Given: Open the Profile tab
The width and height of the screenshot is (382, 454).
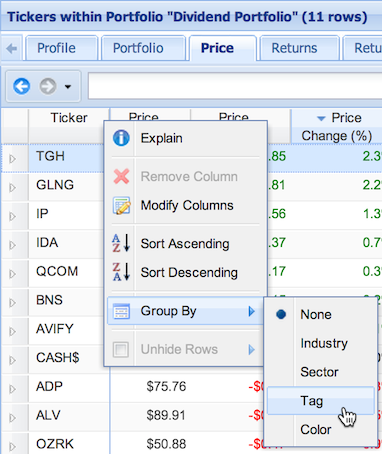Looking at the screenshot, I should pos(56,48).
